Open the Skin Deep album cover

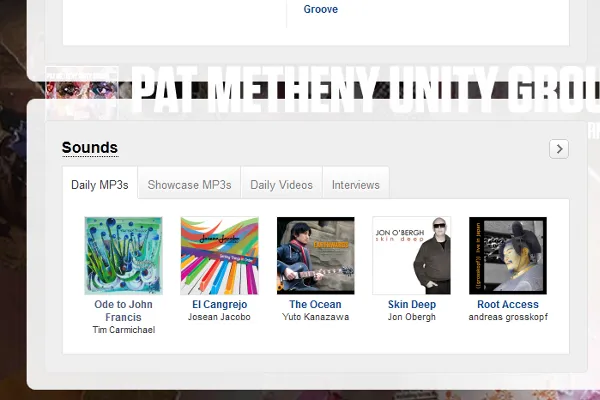tap(412, 255)
